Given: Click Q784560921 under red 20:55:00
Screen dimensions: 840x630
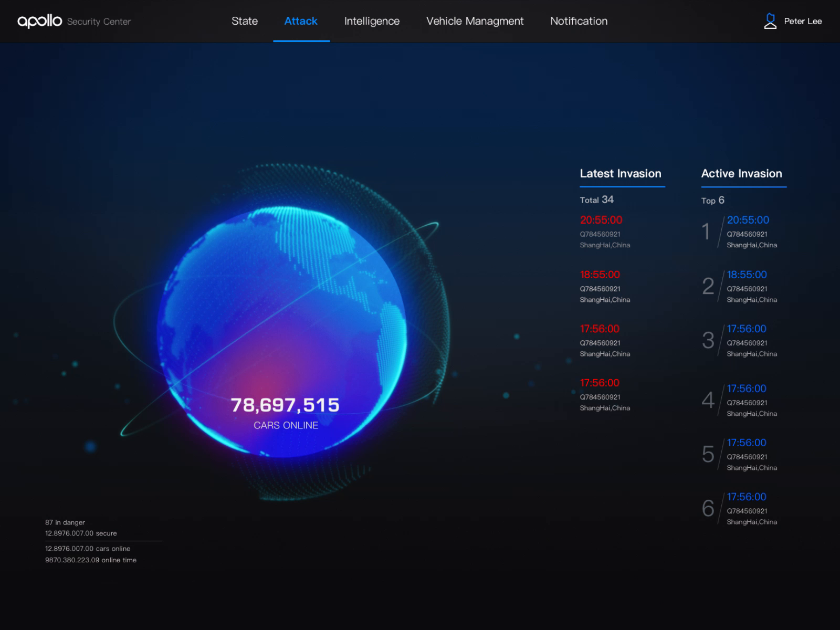Looking at the screenshot, I should (600, 234).
